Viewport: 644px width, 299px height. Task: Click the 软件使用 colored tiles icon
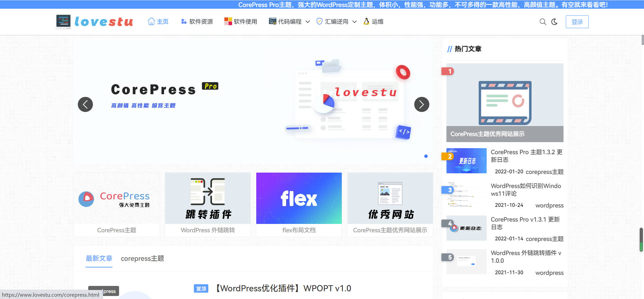point(228,21)
